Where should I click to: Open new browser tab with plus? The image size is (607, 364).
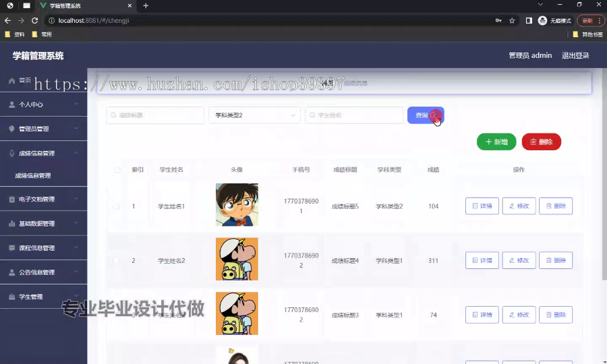point(146,5)
